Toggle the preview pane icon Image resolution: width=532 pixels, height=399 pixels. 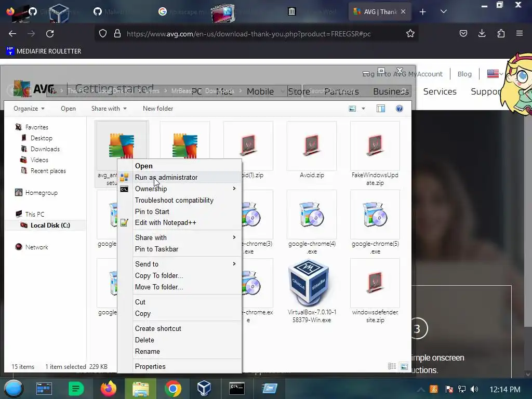coord(381,109)
